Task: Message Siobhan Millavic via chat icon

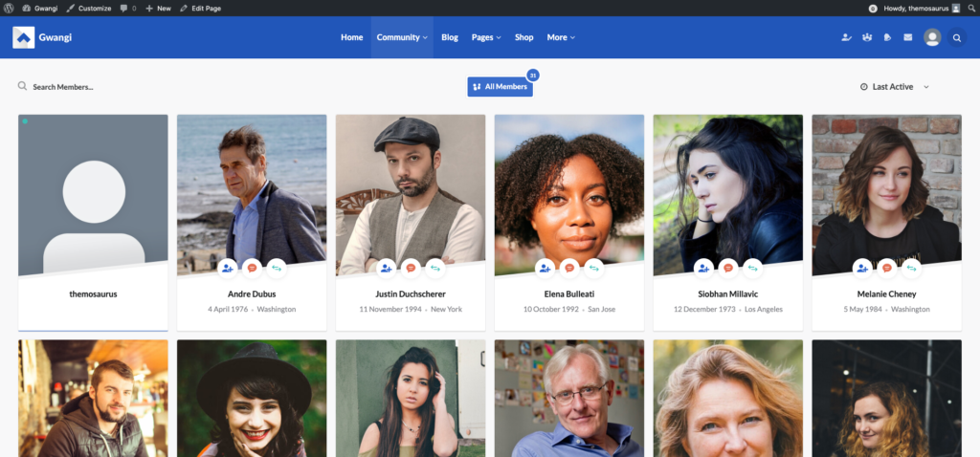Action: click(728, 268)
